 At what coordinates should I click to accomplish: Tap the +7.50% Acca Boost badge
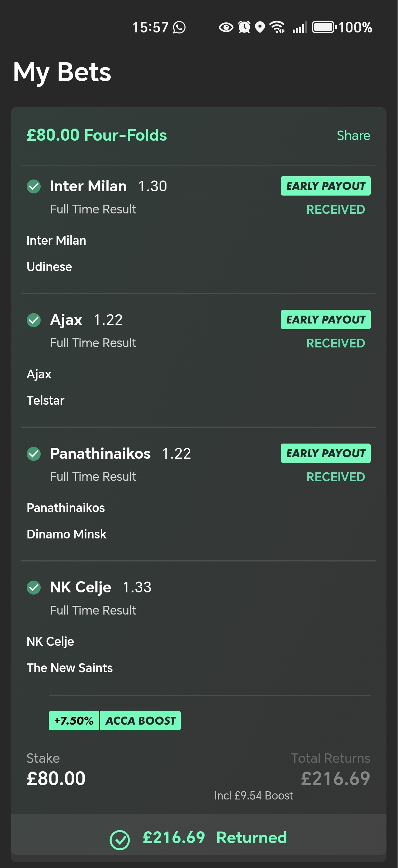(x=115, y=721)
